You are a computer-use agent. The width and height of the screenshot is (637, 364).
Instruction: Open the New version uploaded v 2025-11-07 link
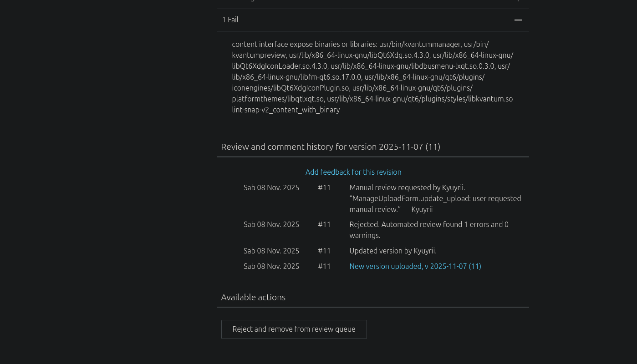click(415, 266)
